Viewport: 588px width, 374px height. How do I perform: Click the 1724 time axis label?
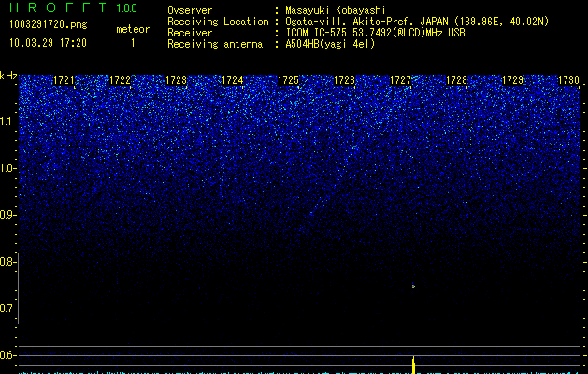tap(232, 80)
